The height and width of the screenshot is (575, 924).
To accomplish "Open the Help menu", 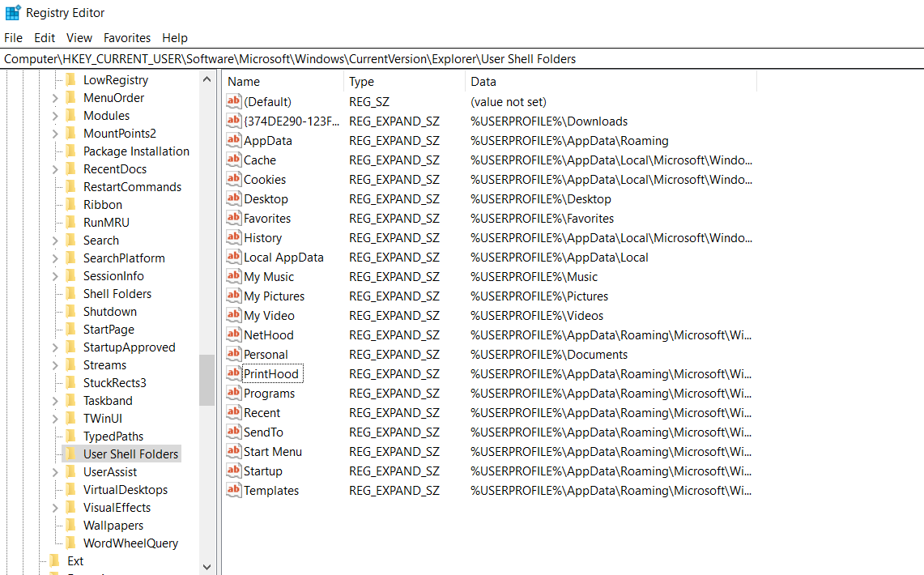I will 175,38.
